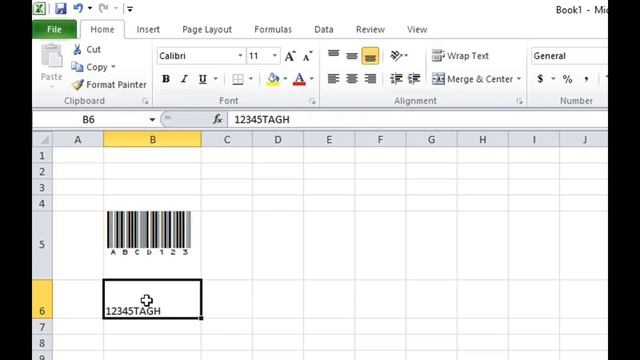Click the Save icon in quick access toolbar
This screenshot has height=360, width=640.
point(60,8)
